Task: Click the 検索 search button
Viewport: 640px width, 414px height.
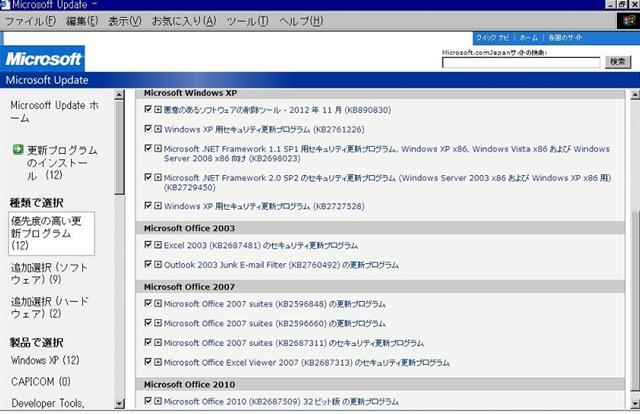Action: (618, 62)
